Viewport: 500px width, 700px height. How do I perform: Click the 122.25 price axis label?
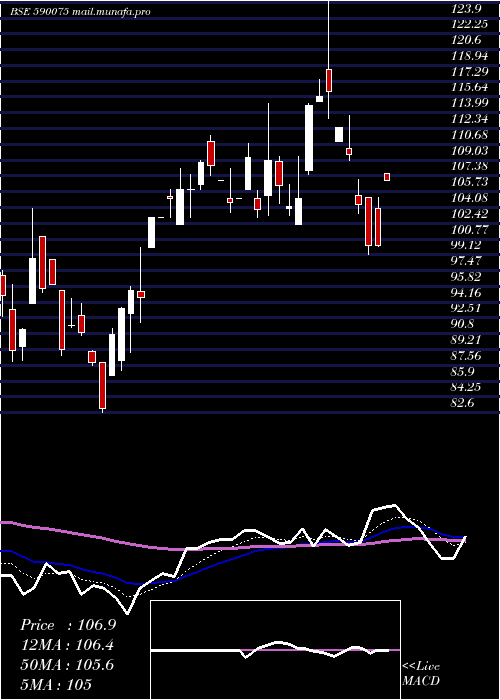[x=471, y=24]
